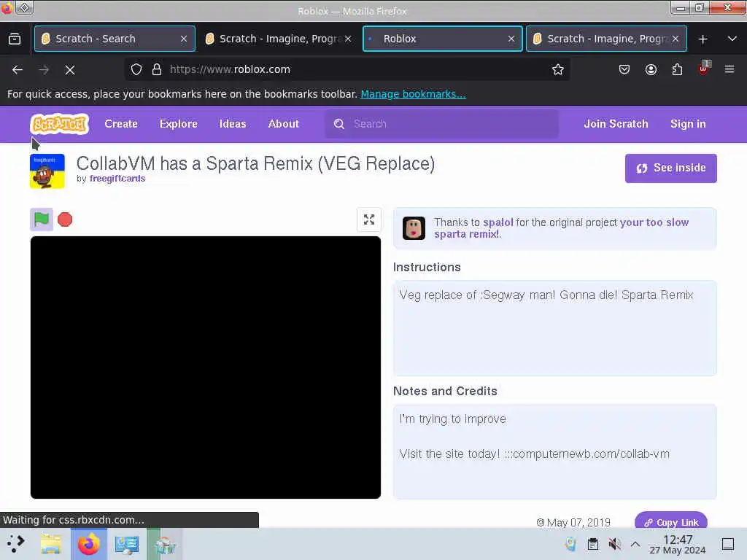Open the Explore menu item
Screen dimensions: 747x560
(178, 124)
